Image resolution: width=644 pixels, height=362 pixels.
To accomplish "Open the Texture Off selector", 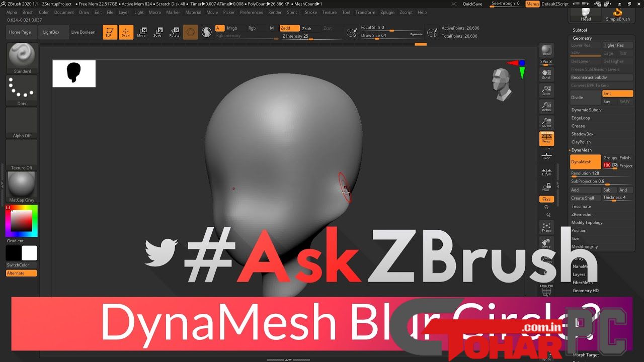I will (x=22, y=155).
